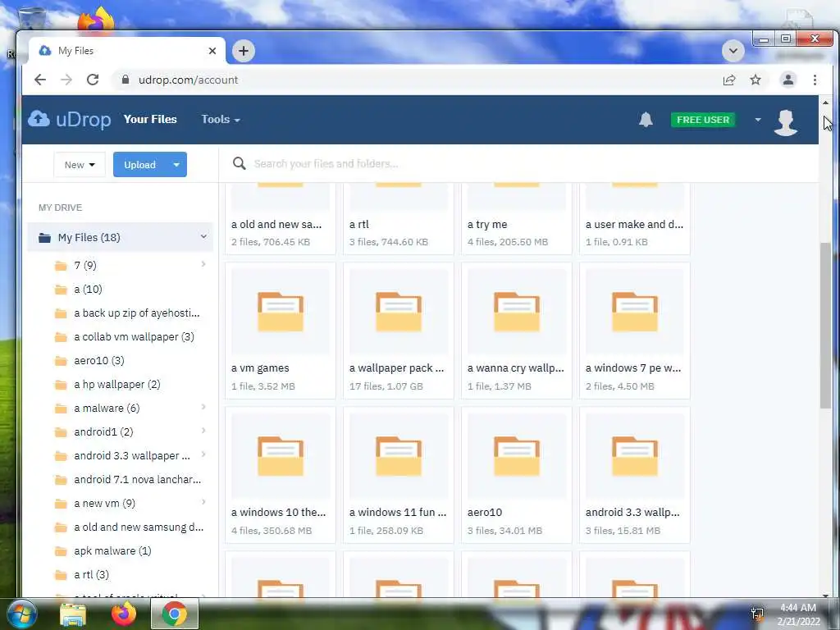840x630 pixels.
Task: Open Windows Explorer from taskbar
Action: click(x=73, y=614)
